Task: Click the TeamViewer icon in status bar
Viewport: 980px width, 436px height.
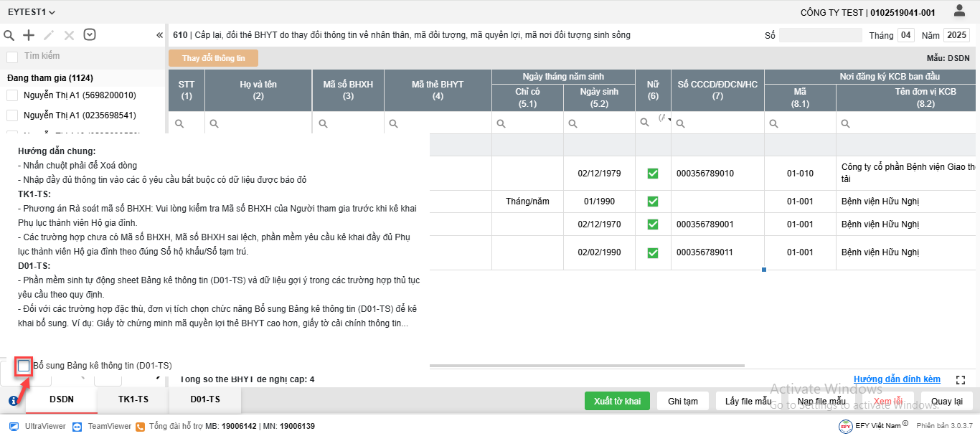Action: (77, 426)
